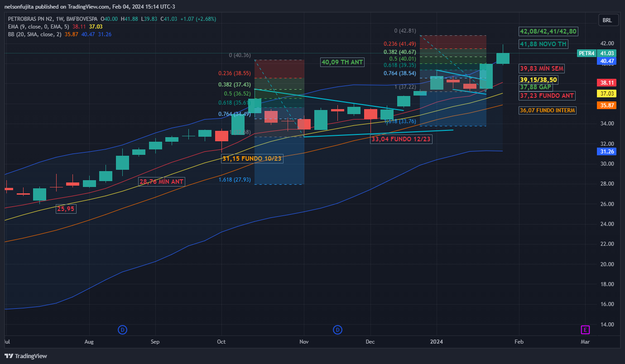Click the '+1.07 (+2.68%)' change value
This screenshot has width=625, height=364.
pos(198,19)
